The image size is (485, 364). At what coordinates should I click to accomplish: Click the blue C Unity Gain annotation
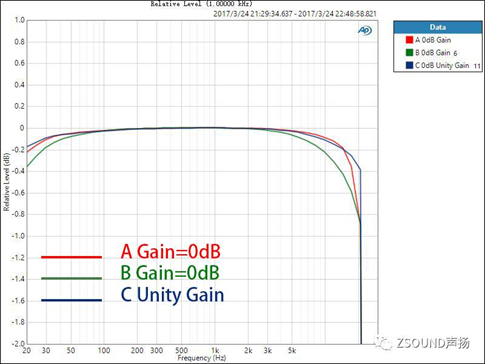click(x=172, y=295)
